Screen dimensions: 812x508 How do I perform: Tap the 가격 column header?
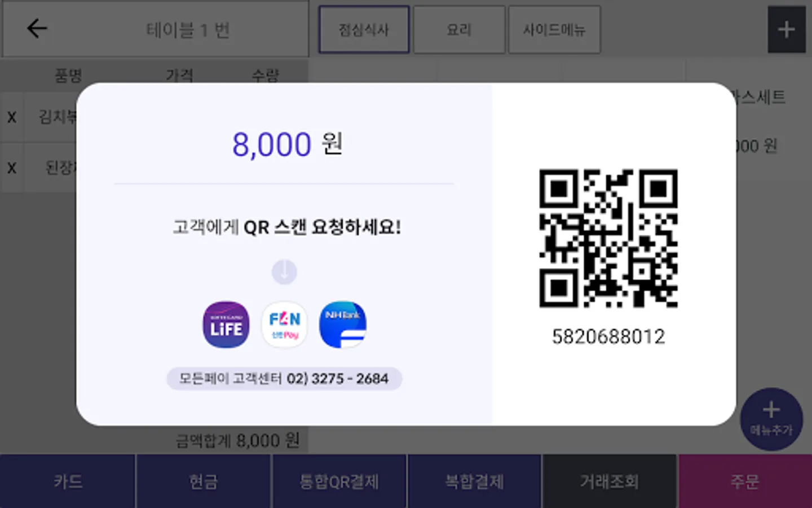click(x=179, y=75)
